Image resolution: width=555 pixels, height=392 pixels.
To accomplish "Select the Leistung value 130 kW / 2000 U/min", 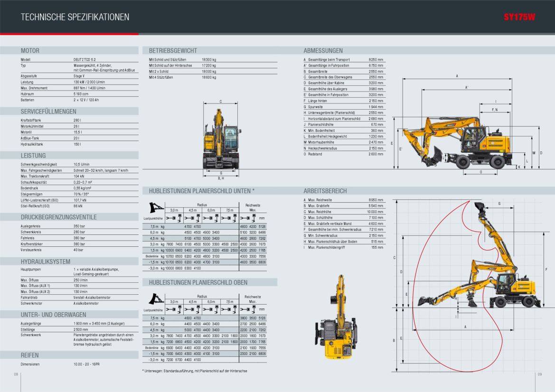I will 89,82.
